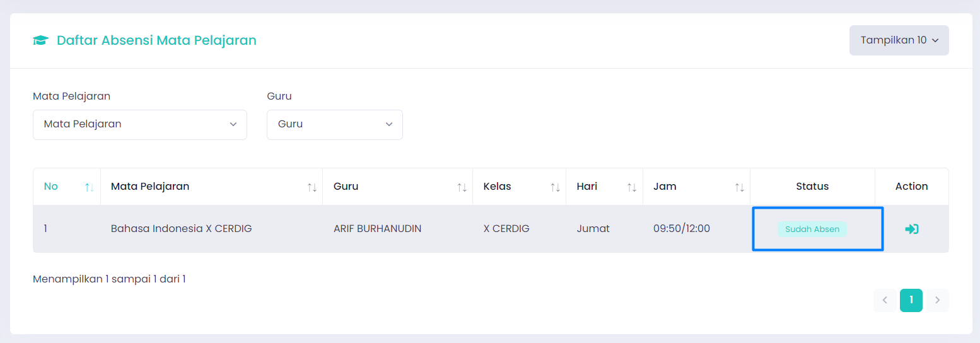Sort by Kelas column arrows

pyautogui.click(x=556, y=187)
